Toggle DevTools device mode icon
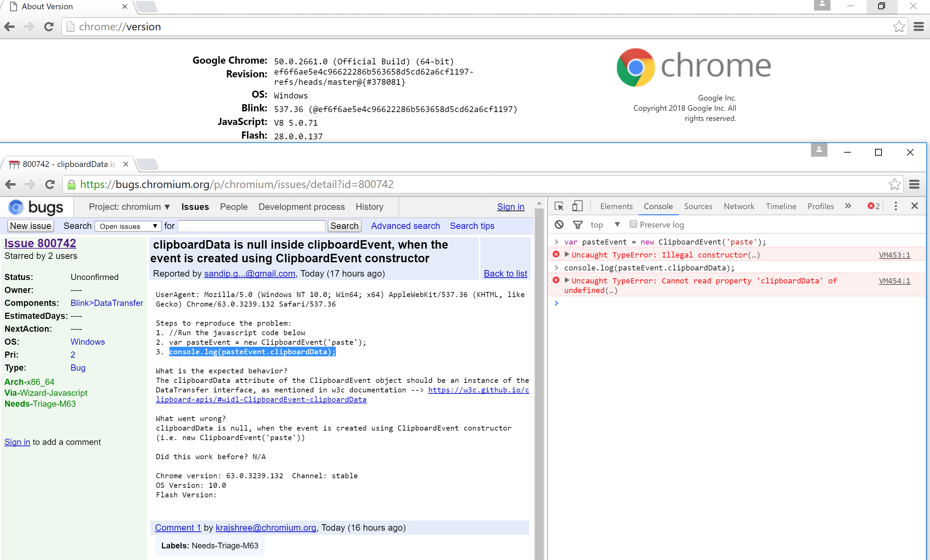The width and height of the screenshot is (930, 560). click(577, 206)
